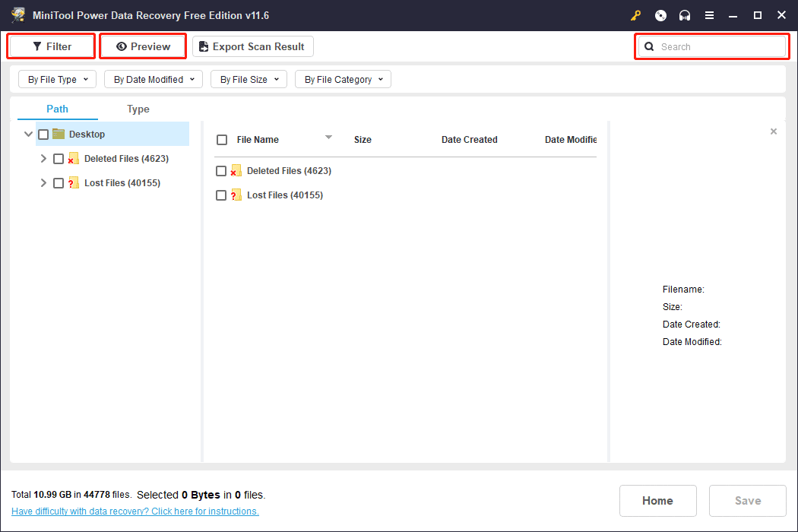Image resolution: width=798 pixels, height=532 pixels.
Task: Minimize the MiniTool window
Action: (x=733, y=15)
